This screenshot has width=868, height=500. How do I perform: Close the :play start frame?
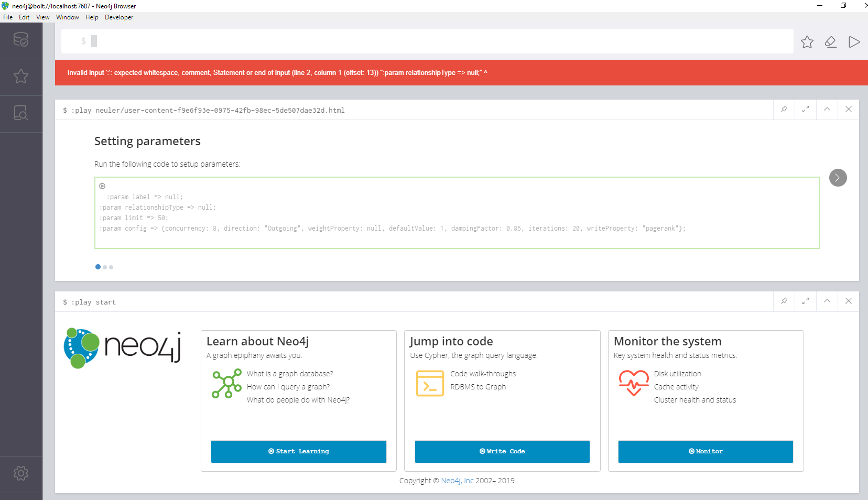pyautogui.click(x=849, y=301)
